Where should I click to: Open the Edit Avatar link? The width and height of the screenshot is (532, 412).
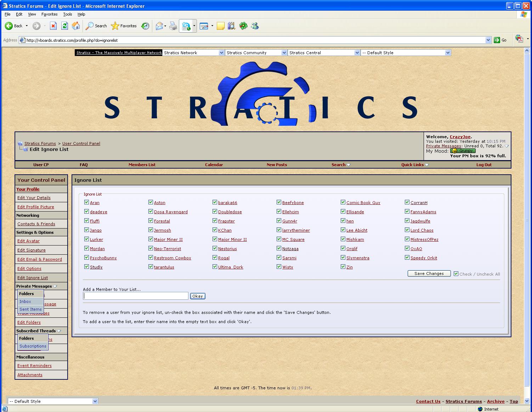(x=28, y=241)
